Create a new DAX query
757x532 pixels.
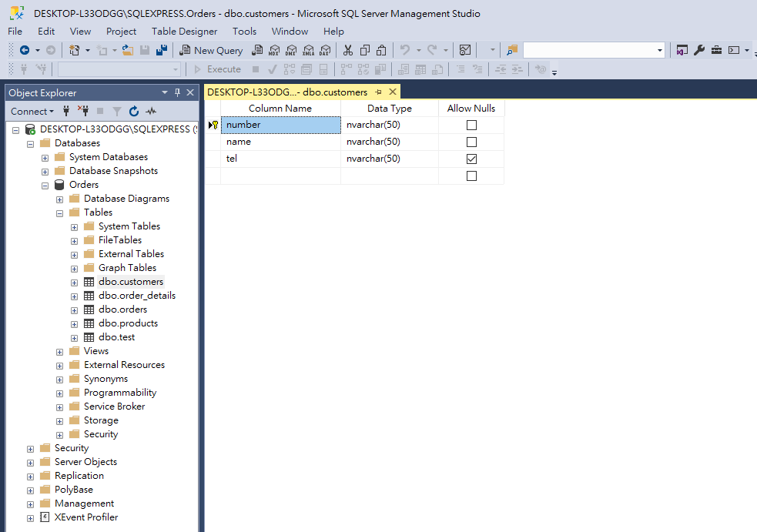[x=325, y=50]
